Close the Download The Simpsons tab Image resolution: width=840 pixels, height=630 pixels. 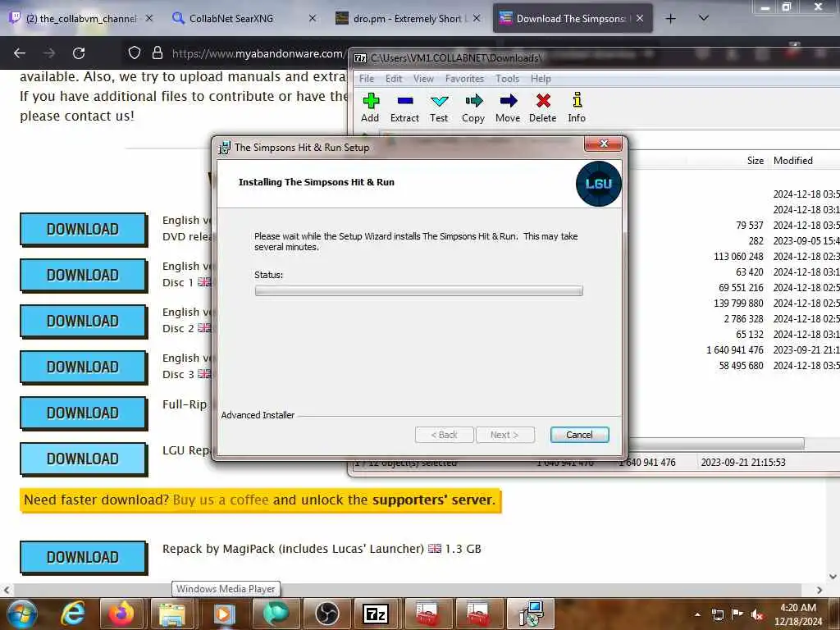point(640,18)
